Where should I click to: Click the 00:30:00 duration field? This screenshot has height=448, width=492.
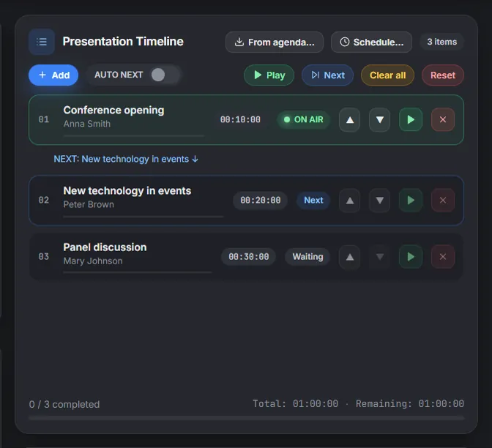coord(248,257)
